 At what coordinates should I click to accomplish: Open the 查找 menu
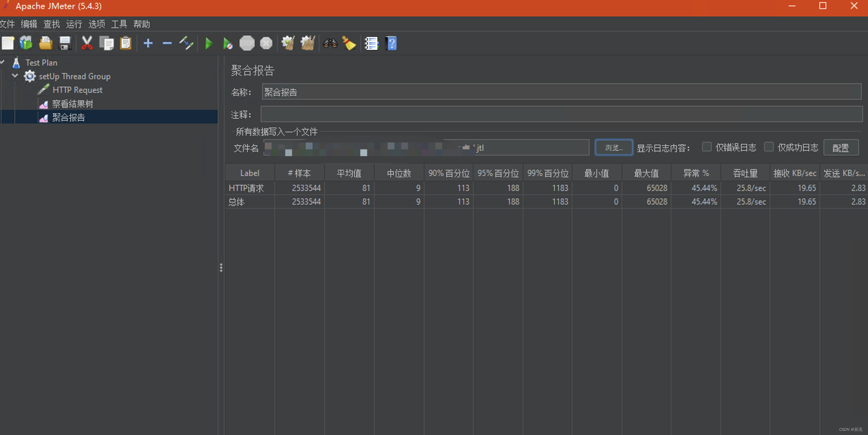pos(52,24)
